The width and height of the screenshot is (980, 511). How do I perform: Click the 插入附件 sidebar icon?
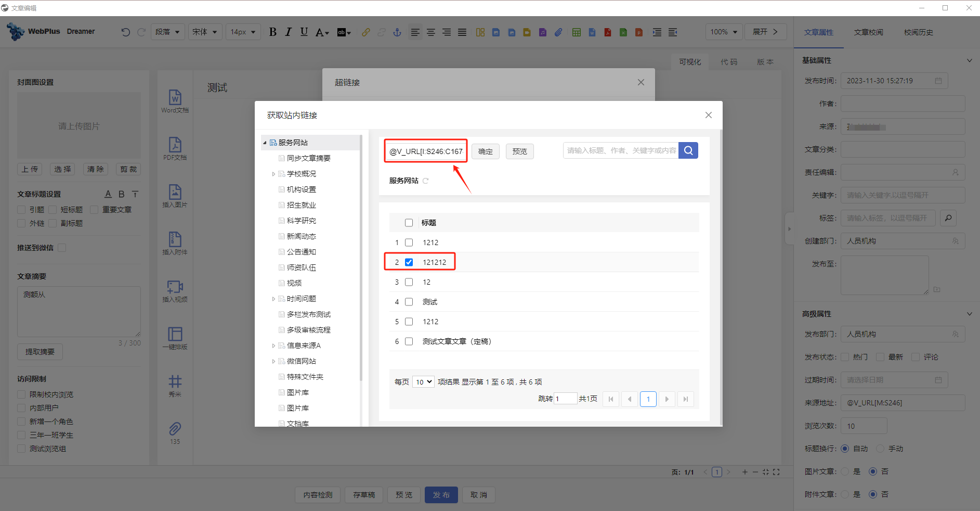coord(175,240)
